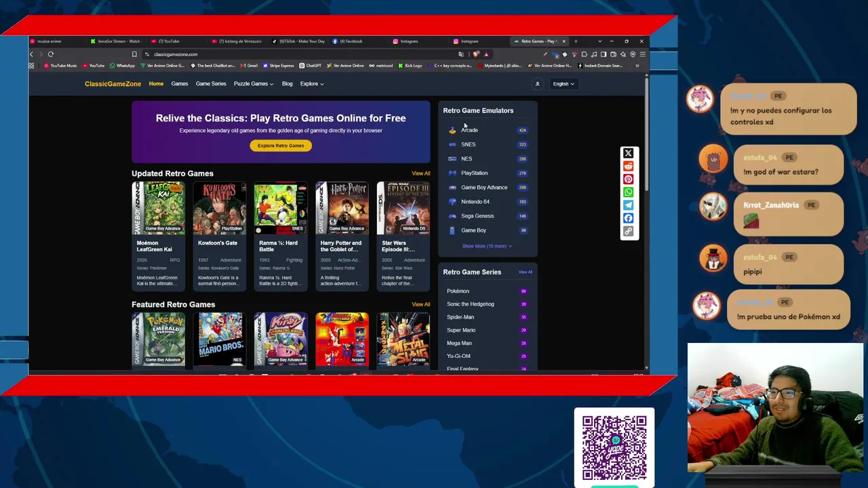This screenshot has width=868, height=488.
Task: Open the Harry Potter Goblet game cover
Action: coord(342,208)
